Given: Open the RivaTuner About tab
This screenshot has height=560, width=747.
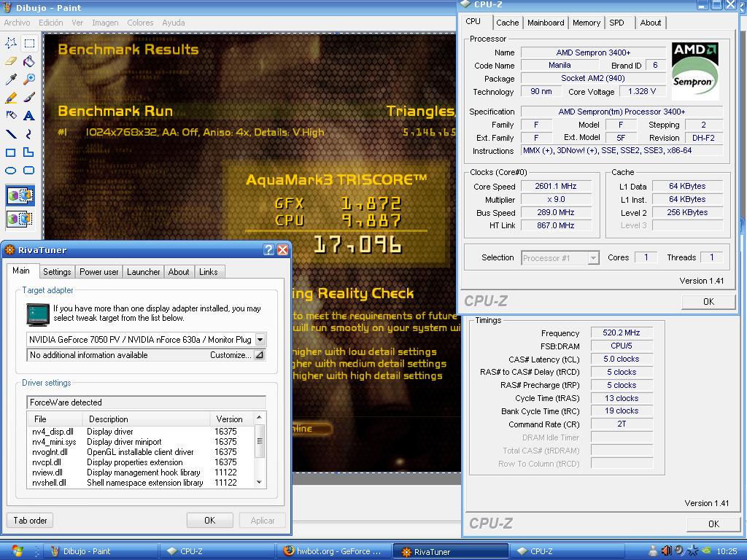Looking at the screenshot, I should (179, 271).
